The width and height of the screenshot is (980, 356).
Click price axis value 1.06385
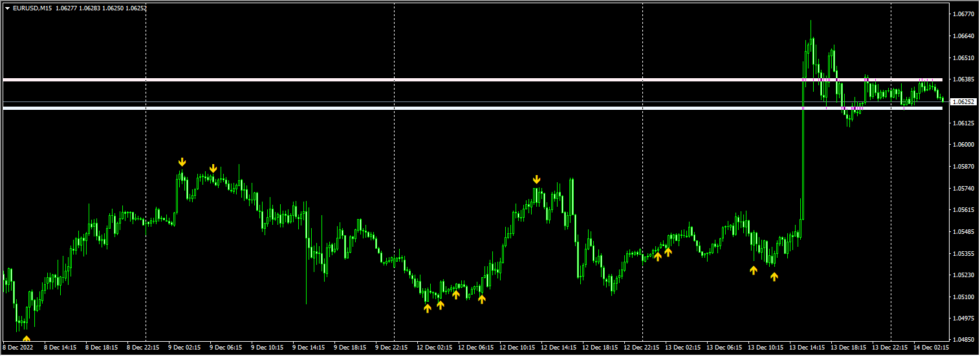pos(964,79)
